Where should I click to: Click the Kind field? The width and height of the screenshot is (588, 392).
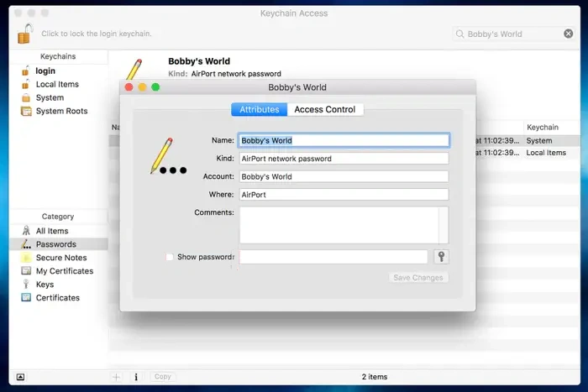coord(344,159)
